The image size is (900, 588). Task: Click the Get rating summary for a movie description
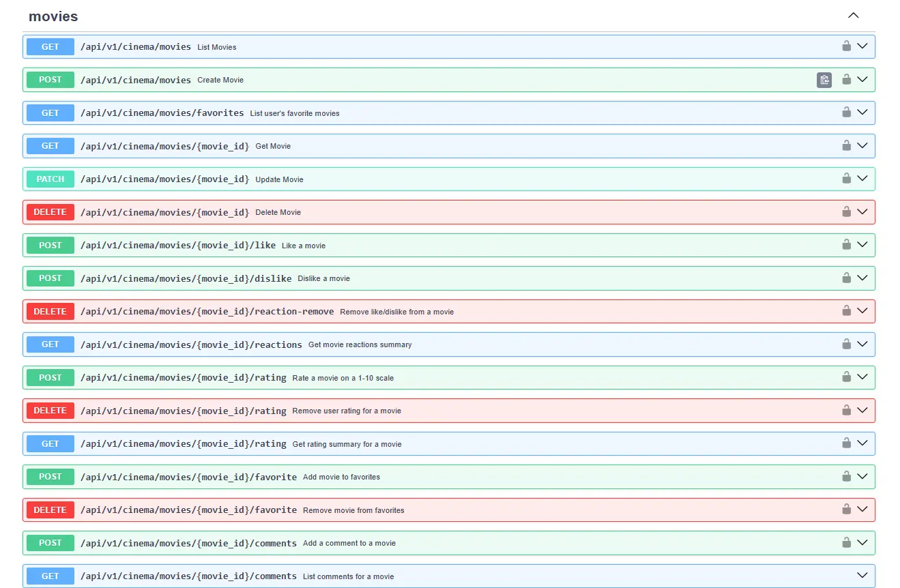click(347, 444)
